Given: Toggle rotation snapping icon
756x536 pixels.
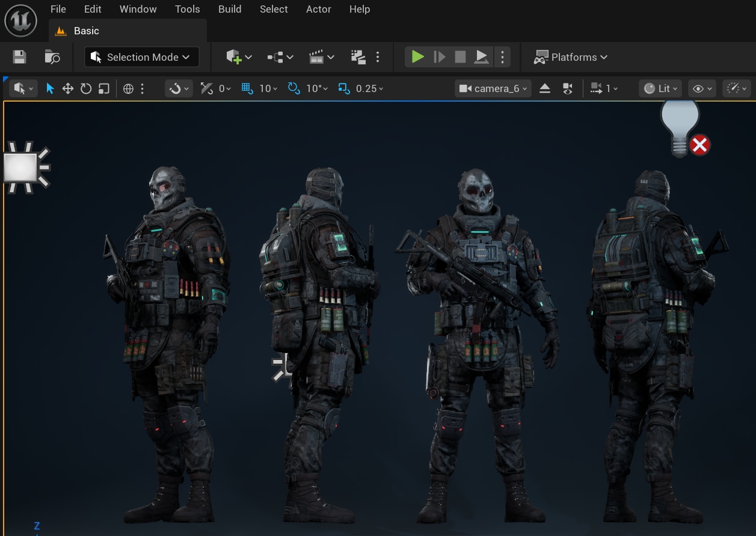Looking at the screenshot, I should [293, 88].
